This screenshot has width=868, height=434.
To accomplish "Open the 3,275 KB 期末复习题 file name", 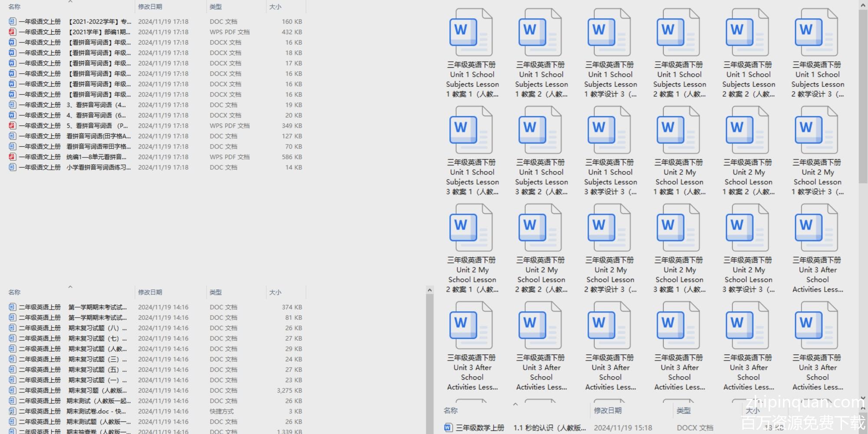I will click(97, 391).
